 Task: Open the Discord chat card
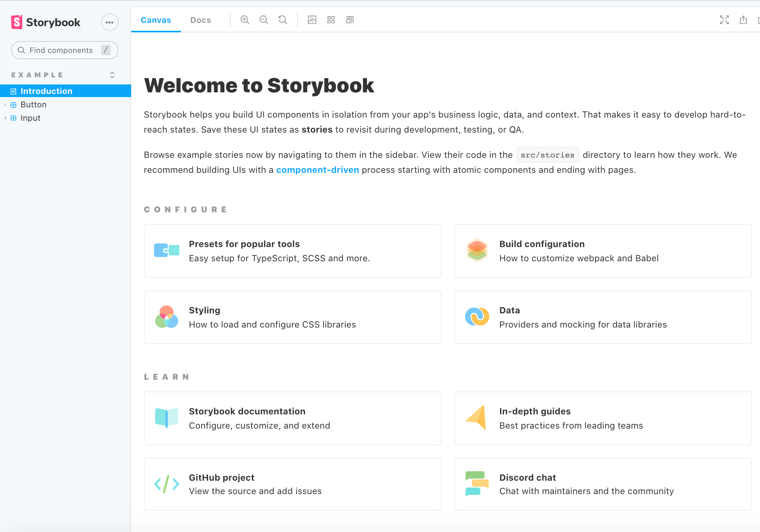603,484
